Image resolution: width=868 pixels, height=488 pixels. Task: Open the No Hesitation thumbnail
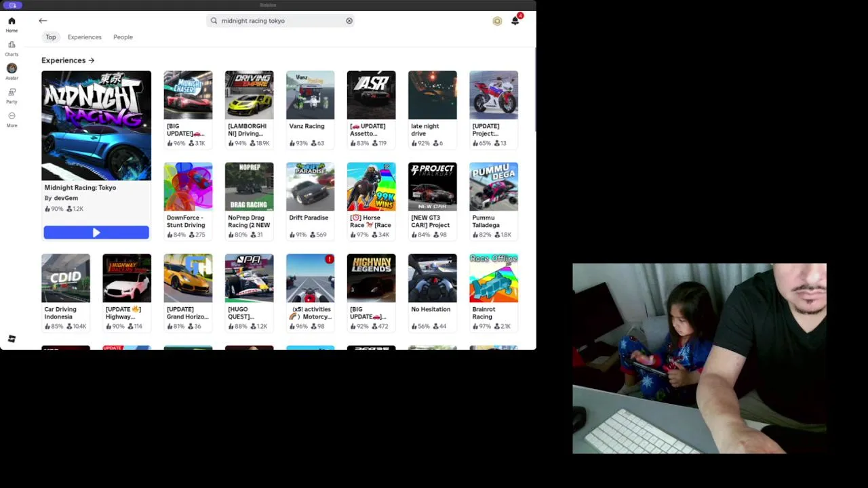[x=433, y=278]
